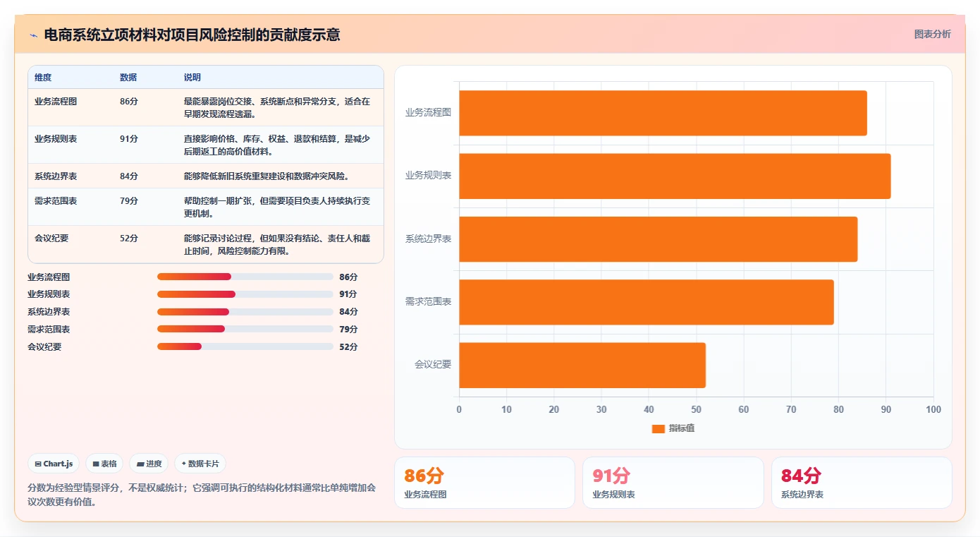Click the 86分 value in table
Screen dimensions: 980x537
(x=129, y=102)
